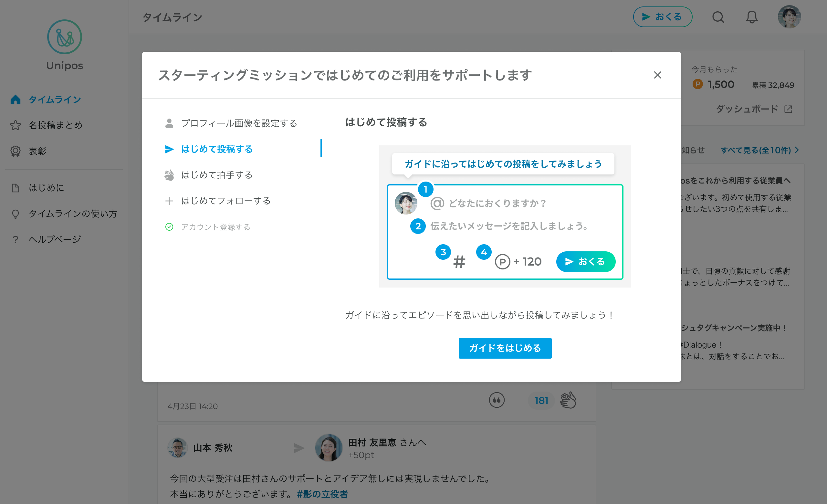827x504 pixels.
Task: Click green check icon beside アカウント登録する
Action: point(169,227)
